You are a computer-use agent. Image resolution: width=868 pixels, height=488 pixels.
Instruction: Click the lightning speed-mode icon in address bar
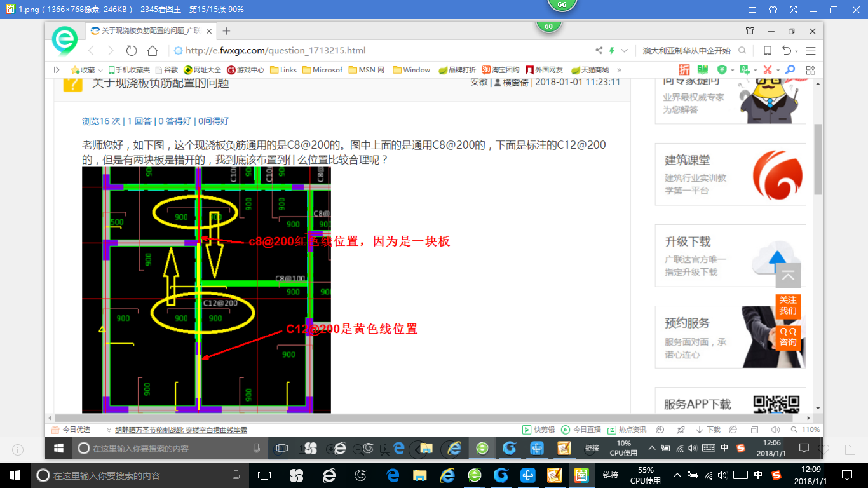(612, 51)
